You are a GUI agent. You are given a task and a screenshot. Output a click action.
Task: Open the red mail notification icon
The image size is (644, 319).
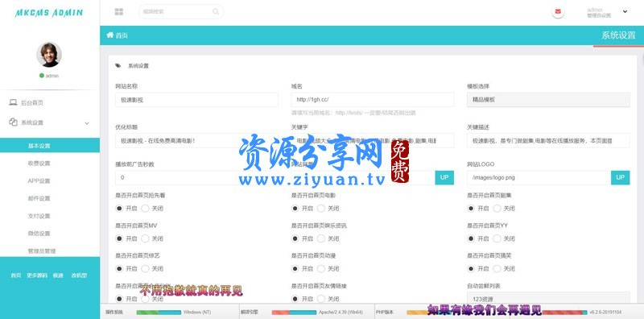(558, 11)
